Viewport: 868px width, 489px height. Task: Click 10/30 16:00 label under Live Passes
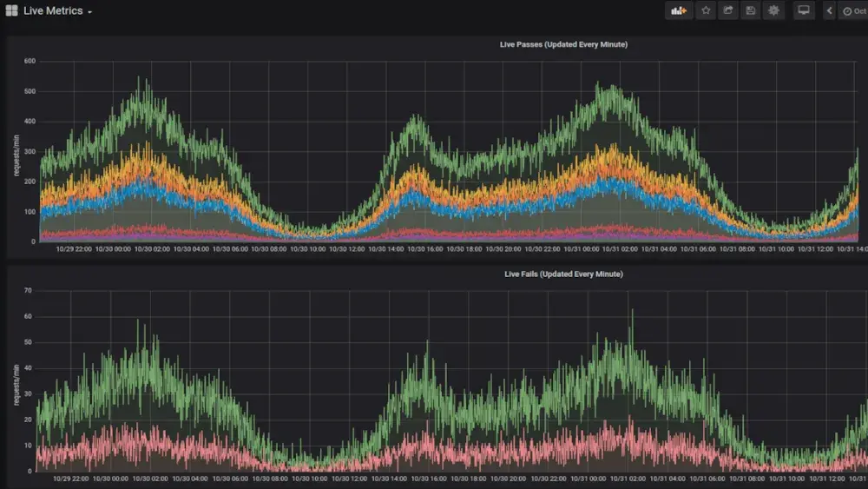[425, 249]
